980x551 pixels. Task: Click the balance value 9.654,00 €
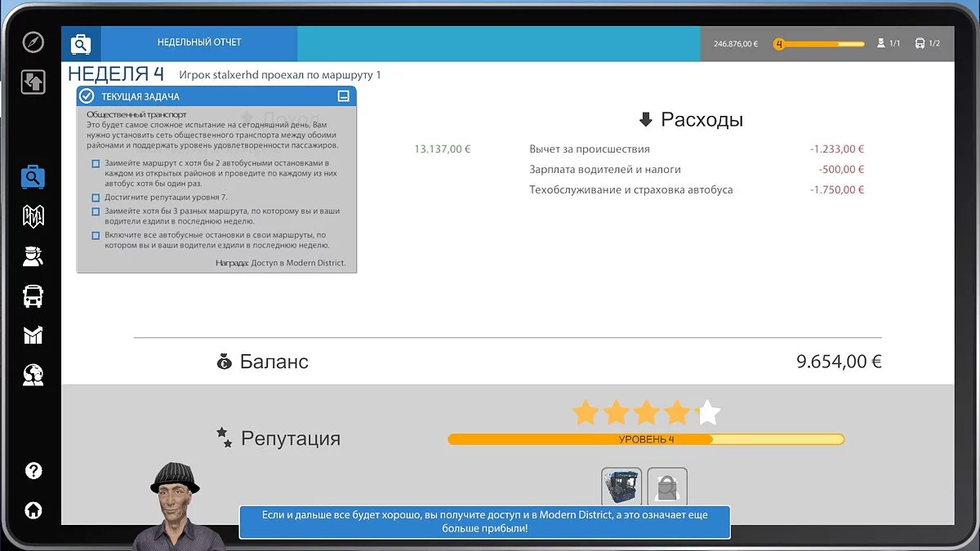[x=839, y=362]
